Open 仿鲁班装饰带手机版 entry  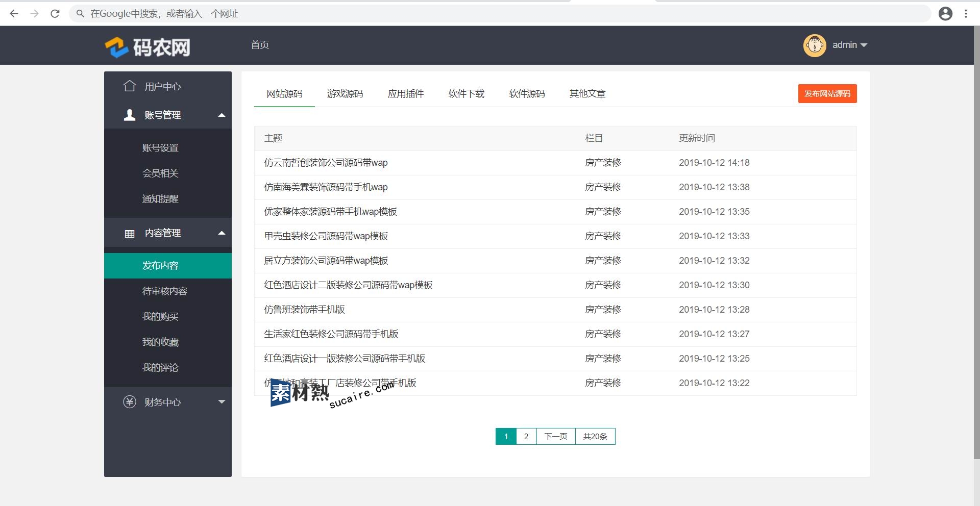[304, 310]
